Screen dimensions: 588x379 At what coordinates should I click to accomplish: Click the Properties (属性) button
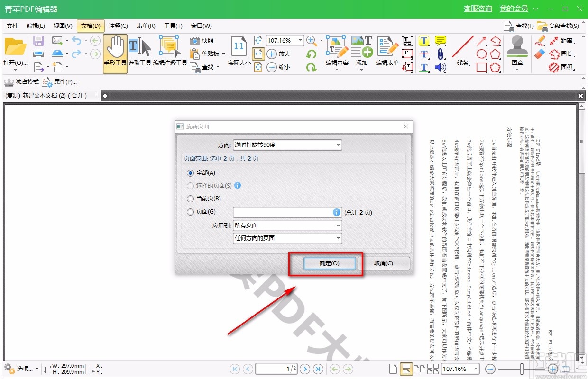pos(60,82)
